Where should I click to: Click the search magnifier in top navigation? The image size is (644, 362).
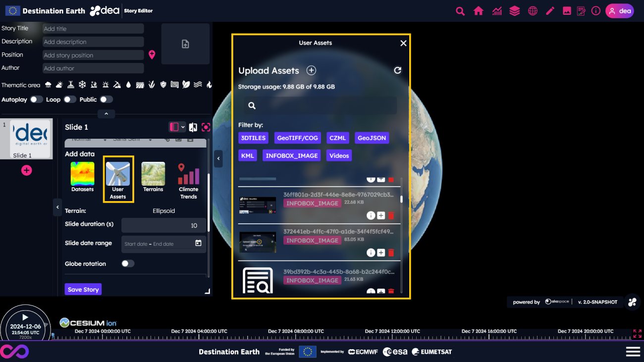click(x=460, y=11)
